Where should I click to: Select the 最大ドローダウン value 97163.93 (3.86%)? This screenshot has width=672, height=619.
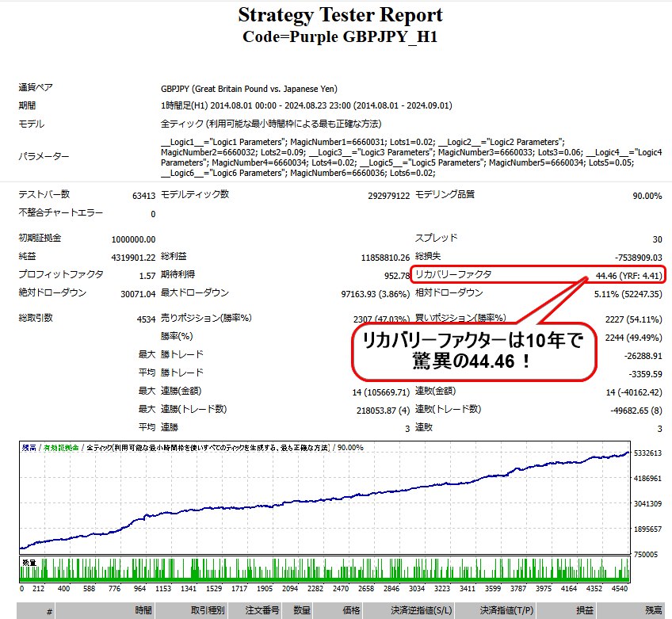click(376, 294)
